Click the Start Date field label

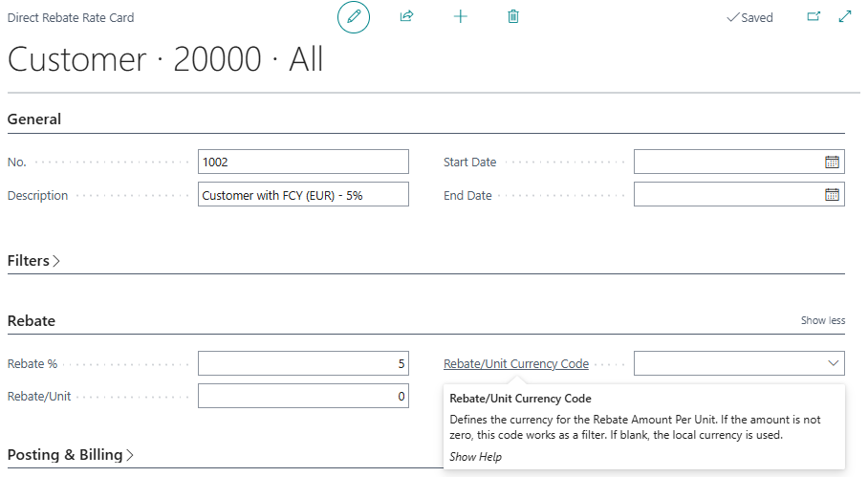[x=469, y=163]
